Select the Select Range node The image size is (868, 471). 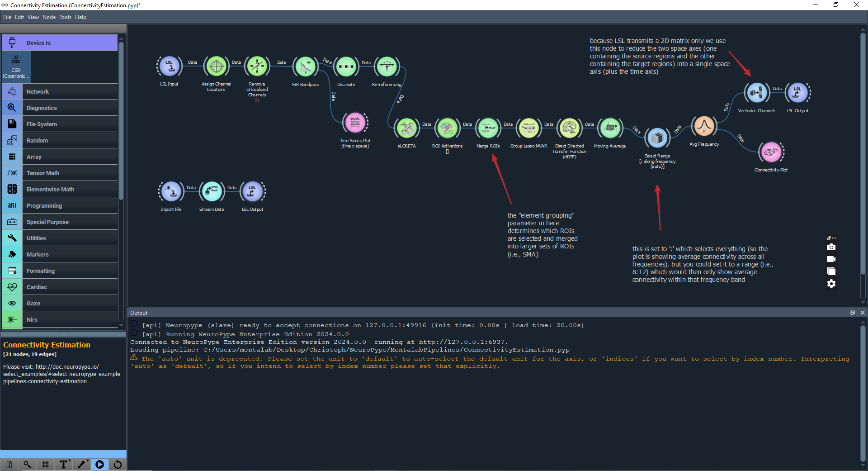point(657,138)
